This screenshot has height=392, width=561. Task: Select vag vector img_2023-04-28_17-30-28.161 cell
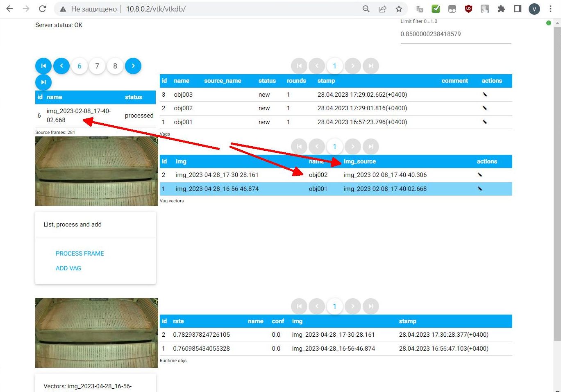click(217, 175)
